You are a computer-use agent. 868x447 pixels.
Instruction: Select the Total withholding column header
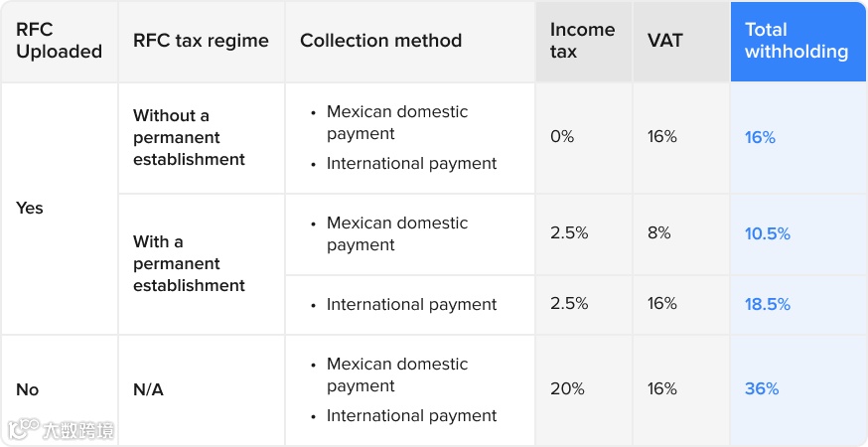pos(797,41)
